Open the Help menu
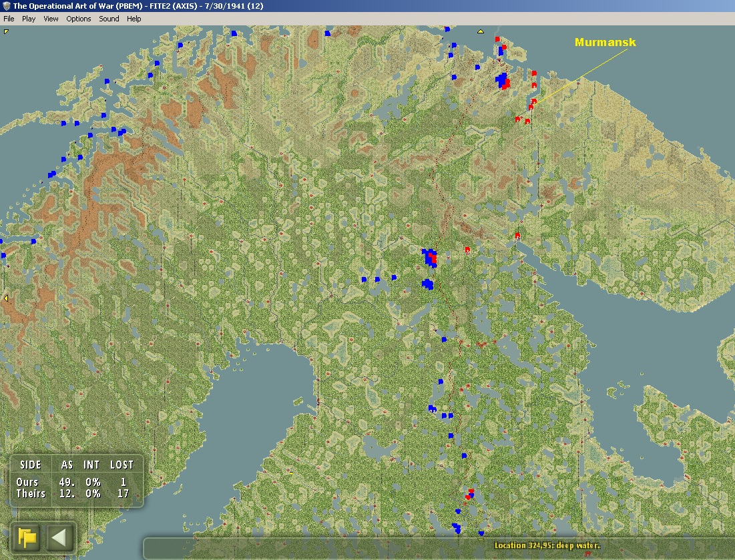This screenshot has height=560, width=735. [134, 19]
